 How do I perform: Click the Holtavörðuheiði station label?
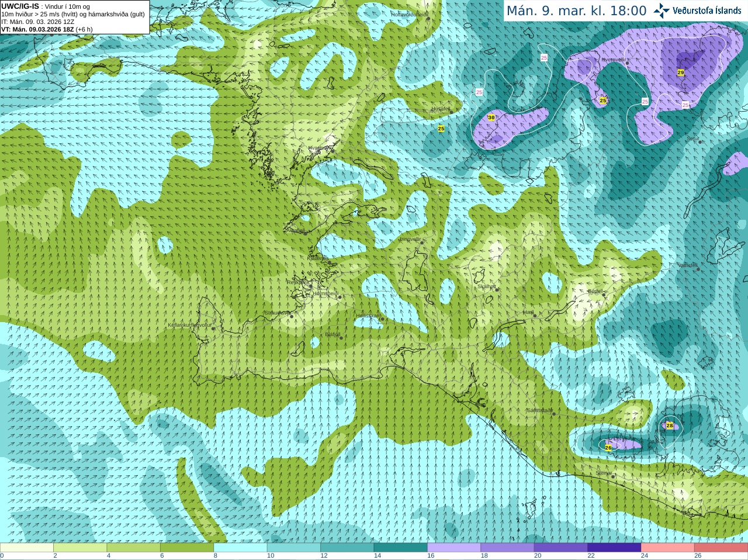(409, 14)
